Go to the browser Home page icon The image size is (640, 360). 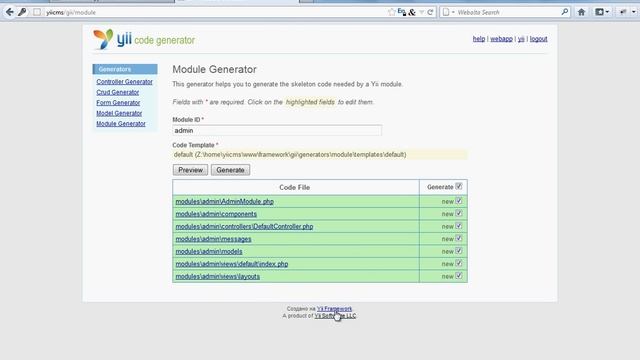tap(582, 12)
